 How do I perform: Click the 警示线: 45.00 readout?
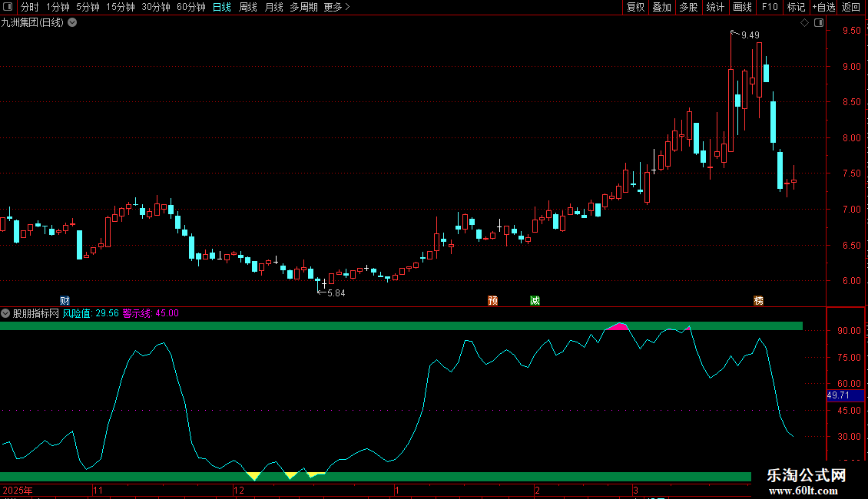pyautogui.click(x=151, y=313)
